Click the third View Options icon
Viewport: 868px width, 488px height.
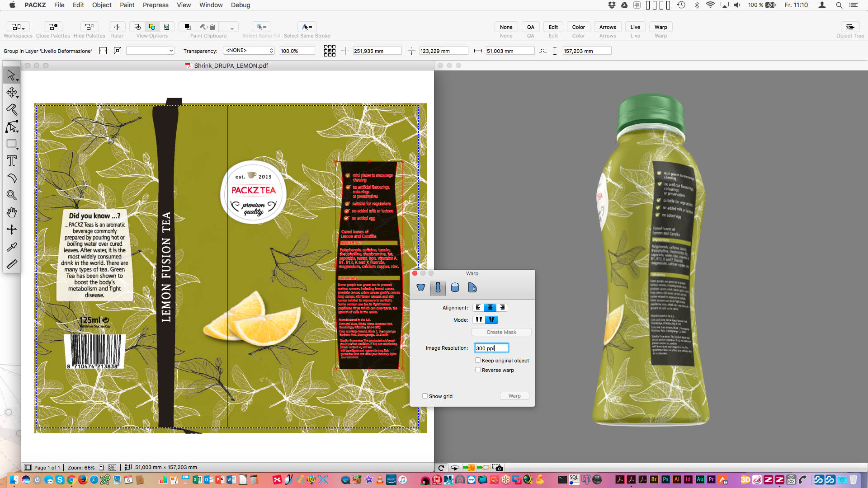point(166,27)
